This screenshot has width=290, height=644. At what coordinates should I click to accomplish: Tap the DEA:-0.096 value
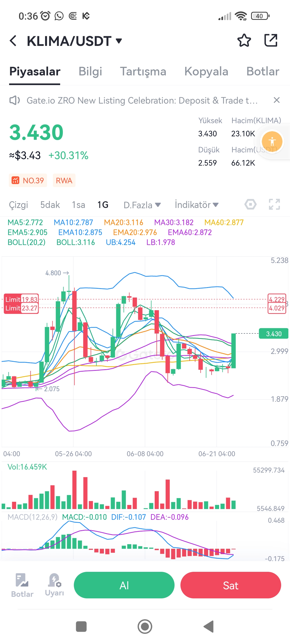pos(169,517)
